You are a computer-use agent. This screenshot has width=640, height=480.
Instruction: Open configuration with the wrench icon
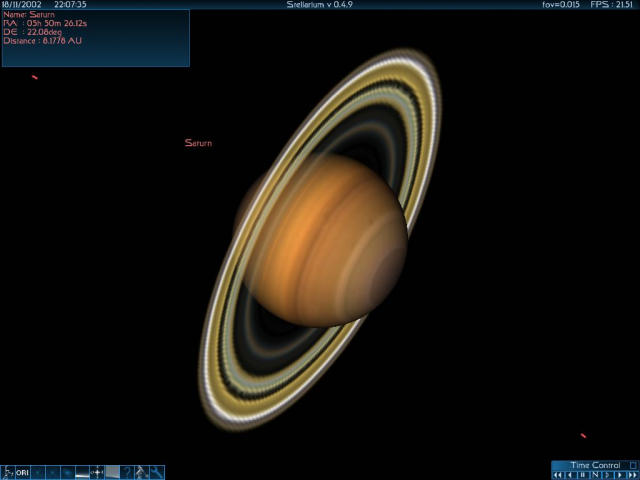157,472
